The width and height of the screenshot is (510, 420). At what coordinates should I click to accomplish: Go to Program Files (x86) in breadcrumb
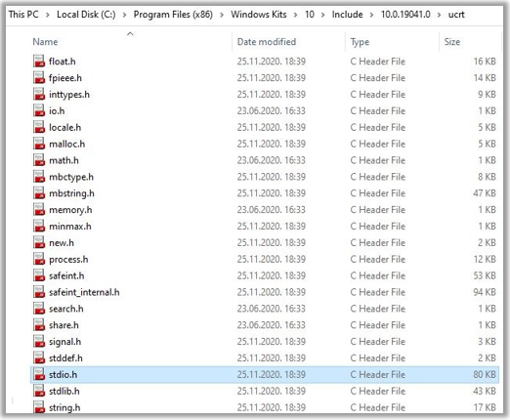[x=173, y=15]
